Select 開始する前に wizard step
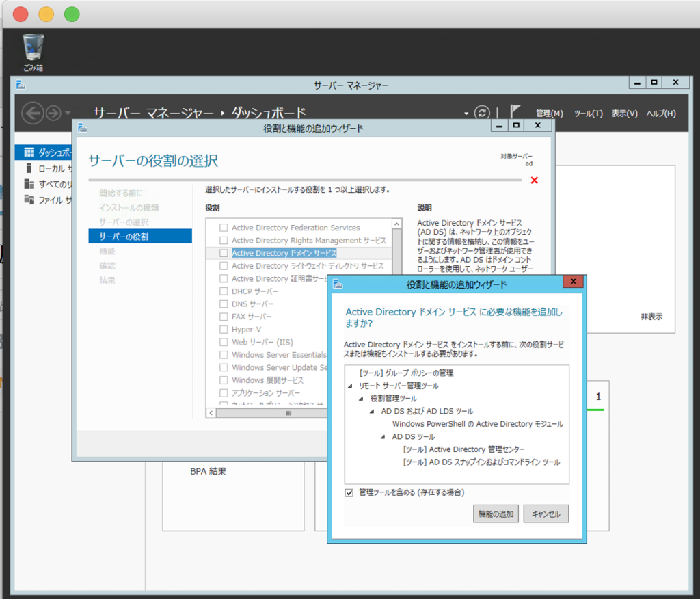 click(x=121, y=193)
